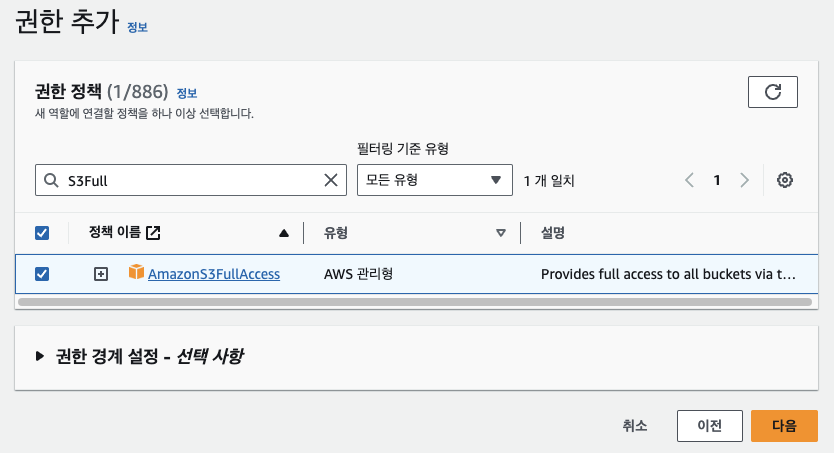Click the 필터링 기준 유형 label

click(403, 148)
